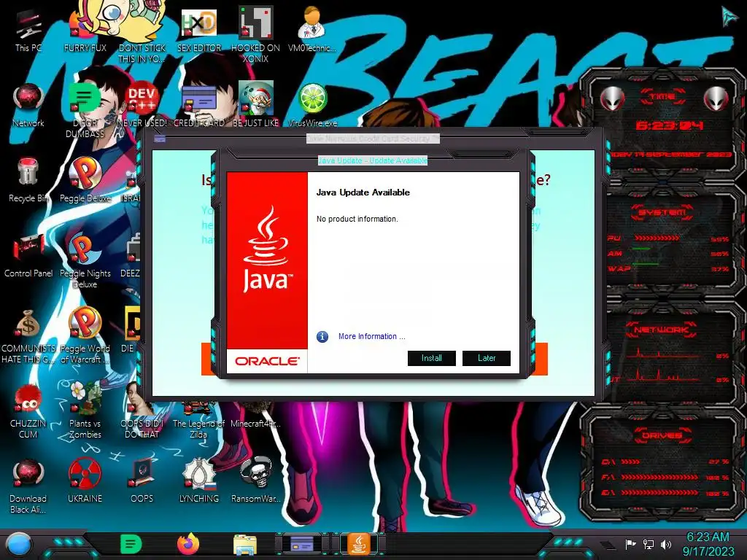The width and height of the screenshot is (747, 560).
Task: Click the left alien head in TIME widget
Action: click(x=613, y=98)
